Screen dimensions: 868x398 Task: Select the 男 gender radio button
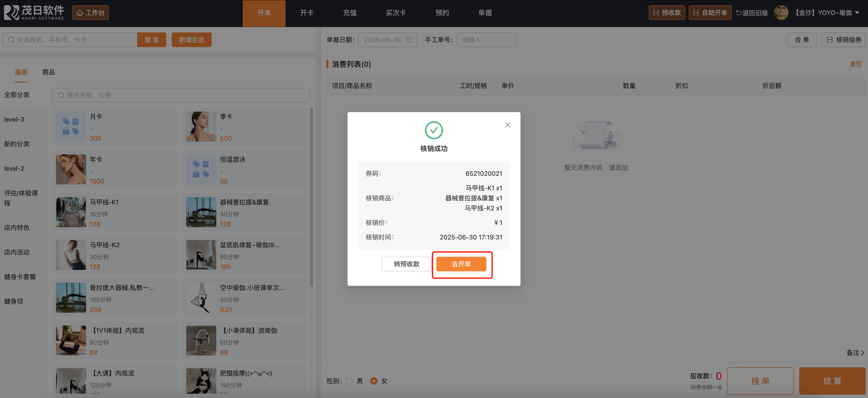point(349,381)
